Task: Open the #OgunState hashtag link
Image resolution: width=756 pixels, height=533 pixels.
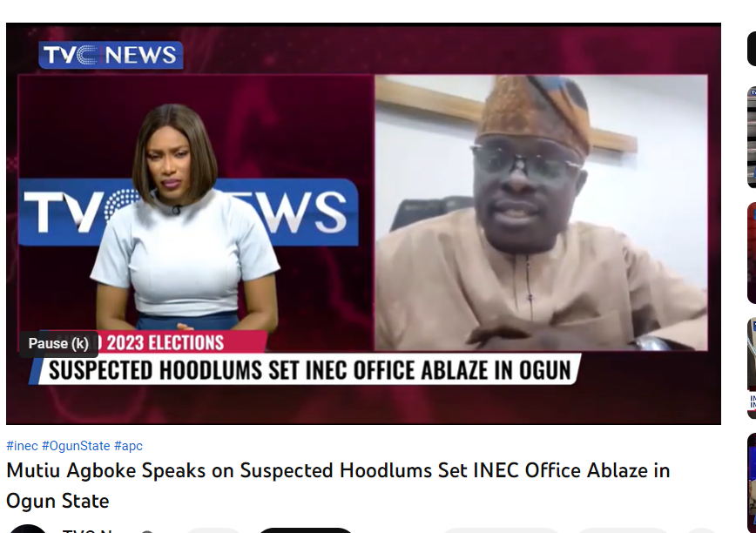Action: click(76, 446)
